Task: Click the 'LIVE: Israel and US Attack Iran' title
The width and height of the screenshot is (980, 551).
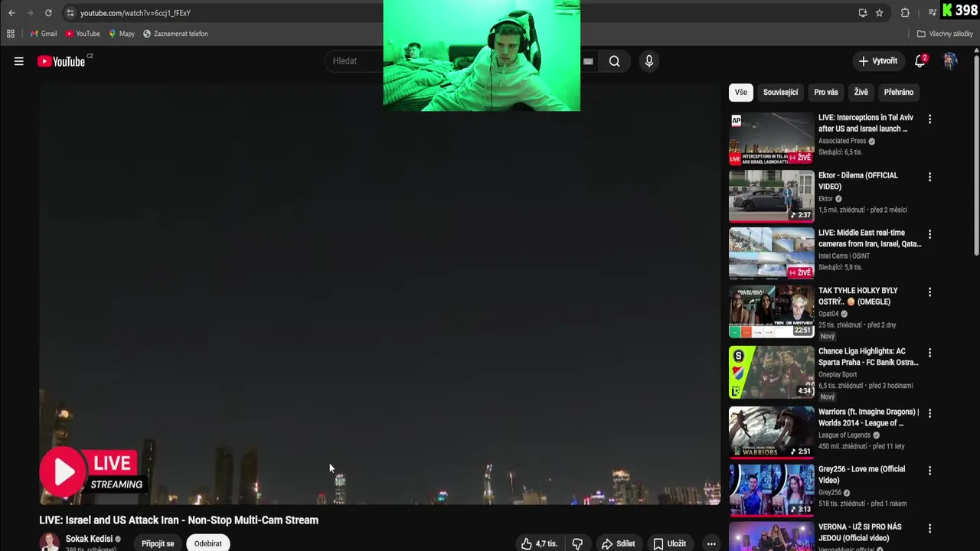Action: point(178,520)
